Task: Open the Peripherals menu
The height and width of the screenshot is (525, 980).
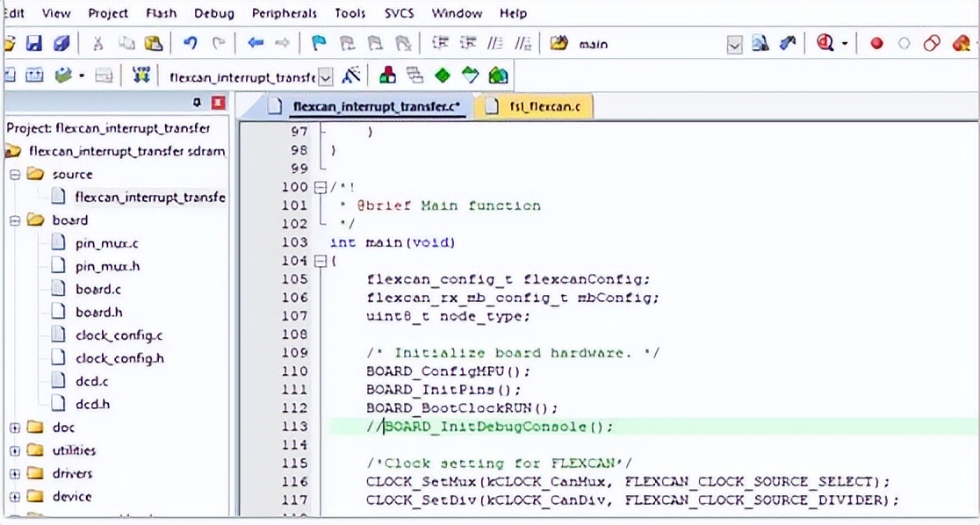Action: pyautogui.click(x=284, y=13)
